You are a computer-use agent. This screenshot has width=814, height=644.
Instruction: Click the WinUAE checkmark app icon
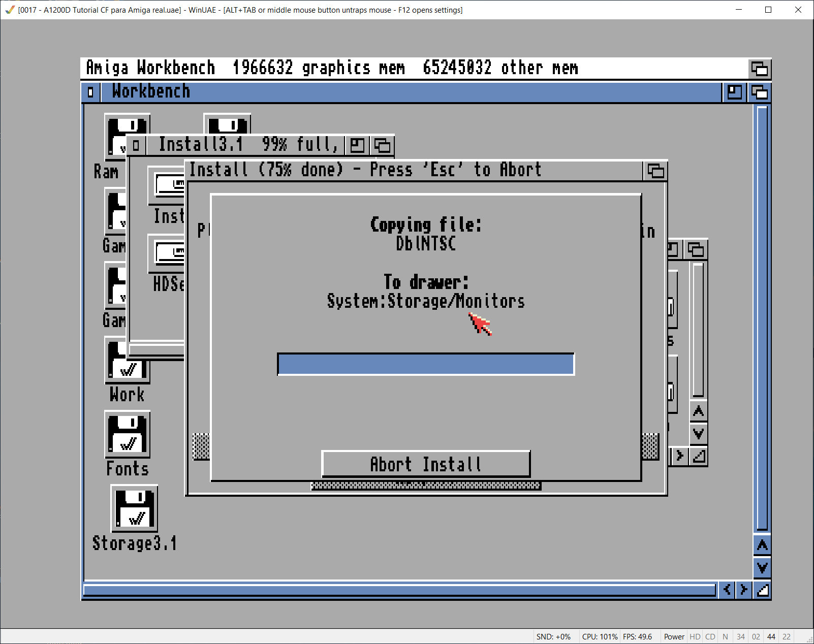[x=10, y=10]
